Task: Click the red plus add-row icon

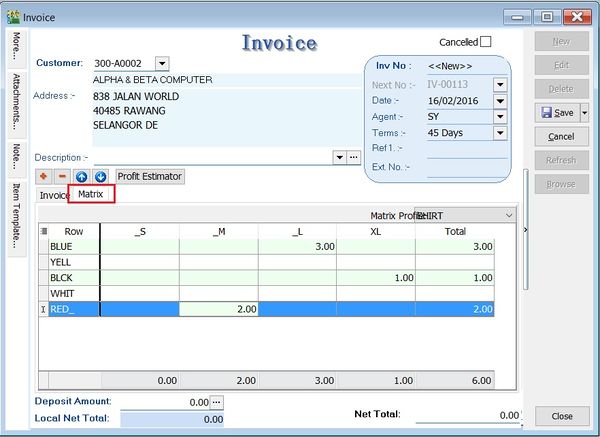Action: point(44,176)
